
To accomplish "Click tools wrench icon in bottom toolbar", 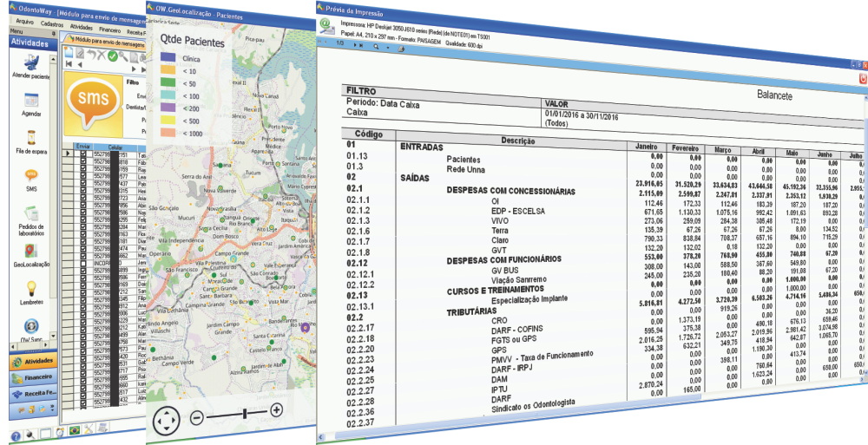I will (89, 429).
